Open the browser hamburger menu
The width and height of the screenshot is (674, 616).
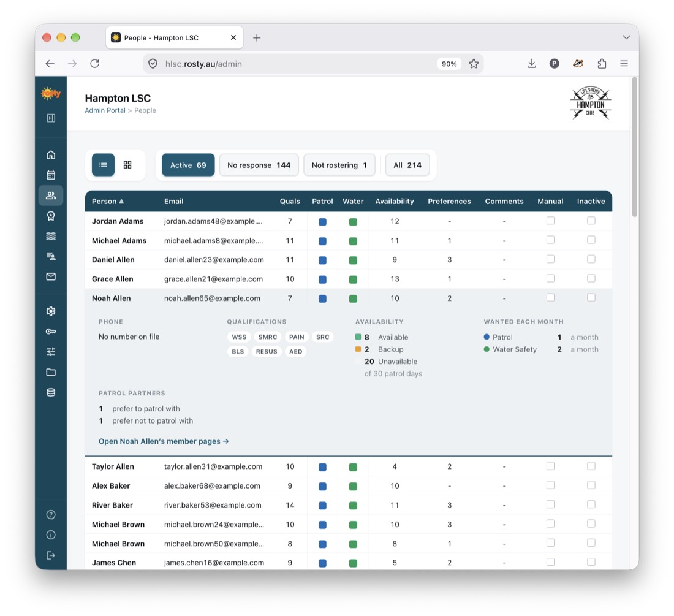[624, 64]
